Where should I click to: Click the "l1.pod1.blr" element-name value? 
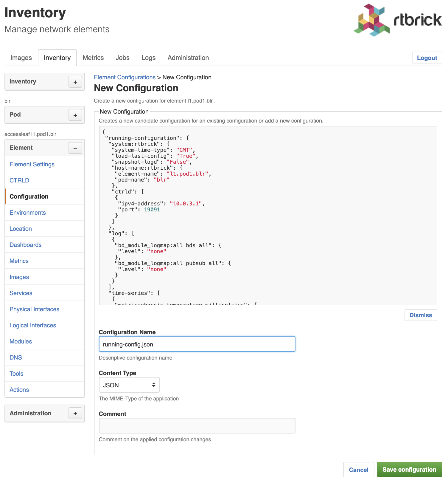(187, 174)
